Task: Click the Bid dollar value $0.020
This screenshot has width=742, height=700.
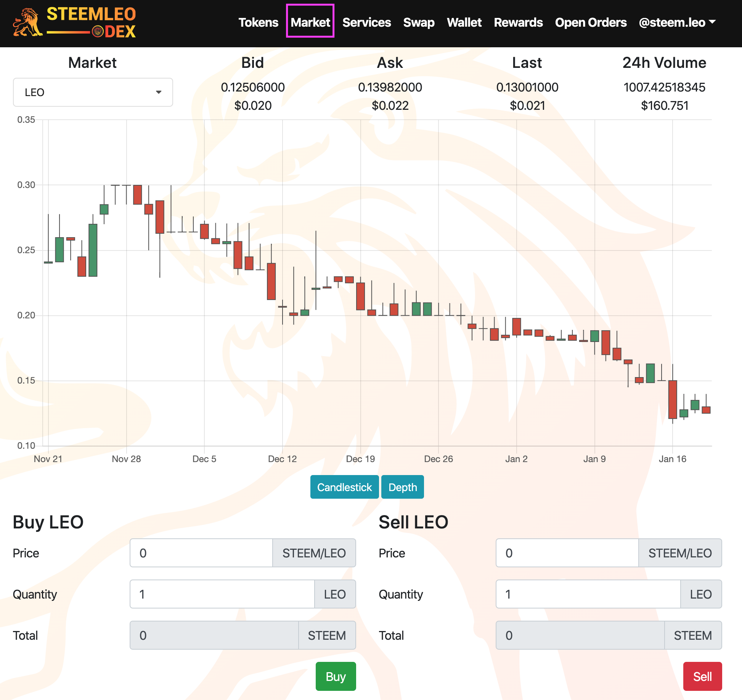Action: coord(253,106)
